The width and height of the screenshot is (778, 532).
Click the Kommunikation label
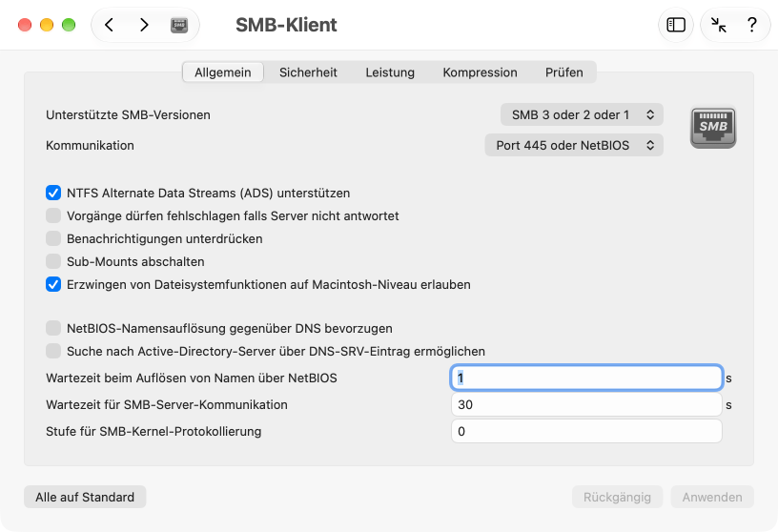pyautogui.click(x=90, y=145)
